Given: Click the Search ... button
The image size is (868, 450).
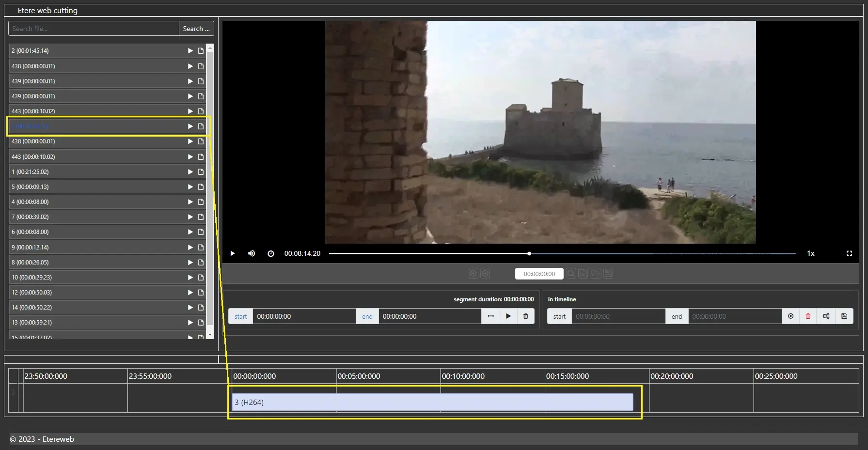Looking at the screenshot, I should (196, 29).
